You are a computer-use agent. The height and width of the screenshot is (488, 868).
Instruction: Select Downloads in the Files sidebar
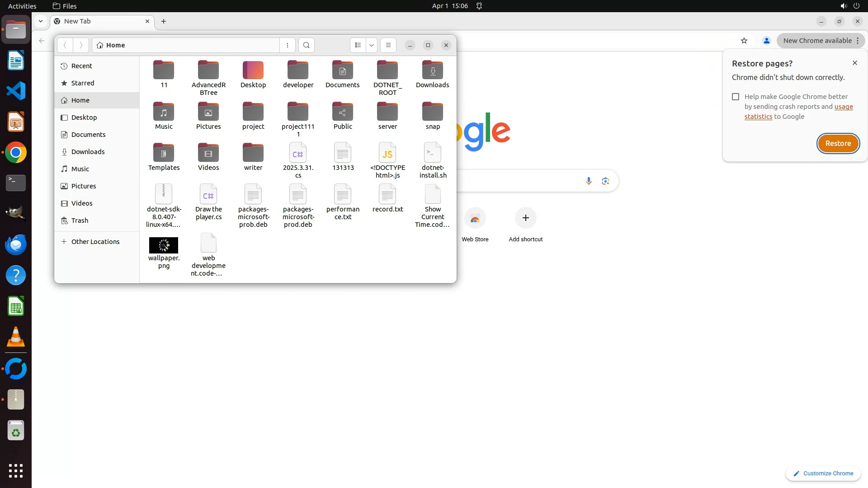click(88, 152)
